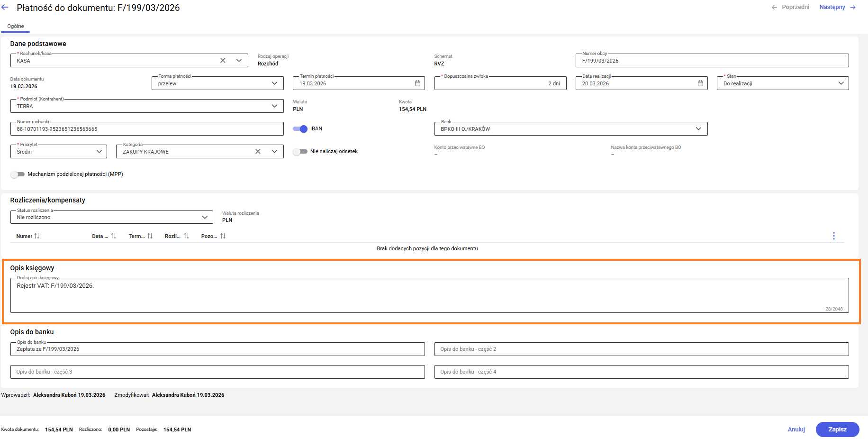Screen dimensions: 868x439
Task: Enable the Nie naliczaj odsetek toggle
Action: 300,152
